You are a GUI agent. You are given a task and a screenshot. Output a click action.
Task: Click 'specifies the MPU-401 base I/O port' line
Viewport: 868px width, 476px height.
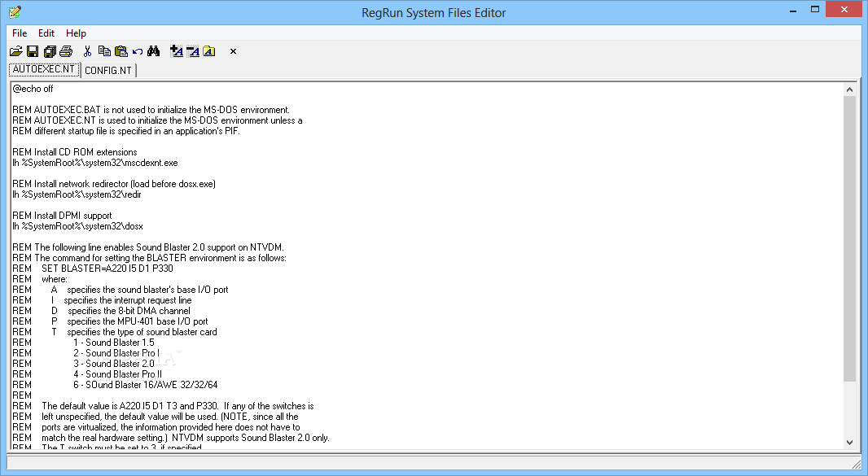pyautogui.click(x=138, y=321)
